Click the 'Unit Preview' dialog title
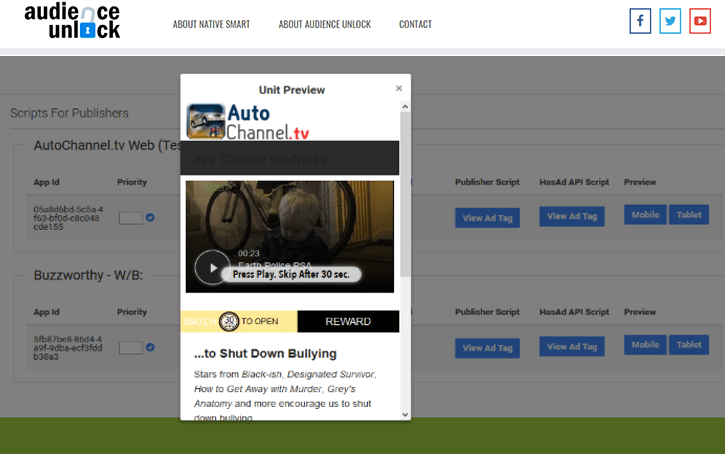The image size is (725, 454). click(292, 90)
